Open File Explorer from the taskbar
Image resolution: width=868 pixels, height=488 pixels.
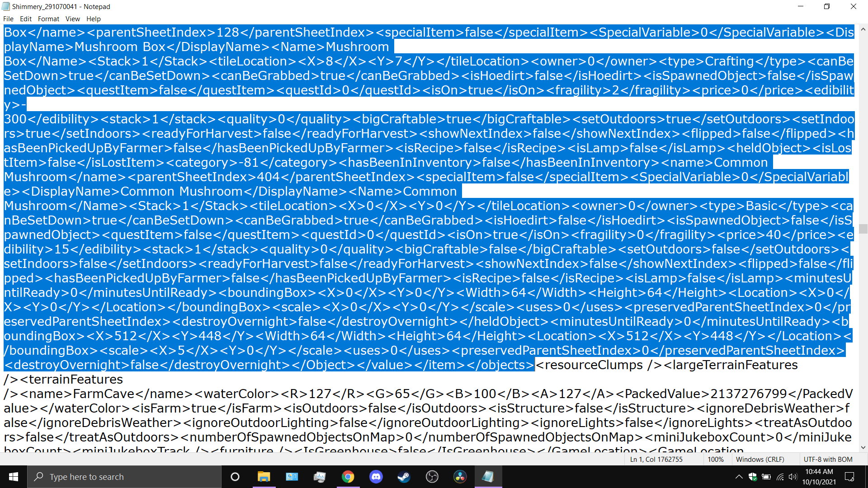(x=264, y=477)
